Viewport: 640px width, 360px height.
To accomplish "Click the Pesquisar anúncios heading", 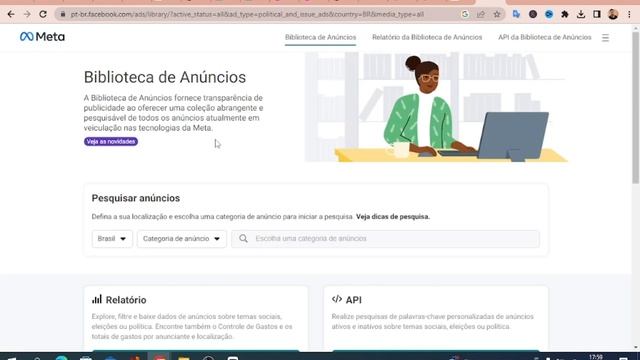I will (x=136, y=198).
